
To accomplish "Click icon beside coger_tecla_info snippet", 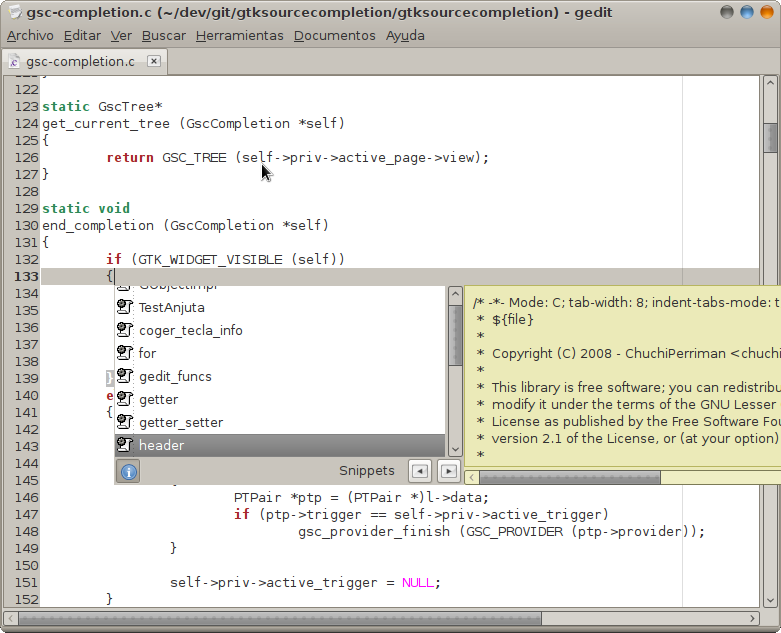I will click(x=125, y=330).
